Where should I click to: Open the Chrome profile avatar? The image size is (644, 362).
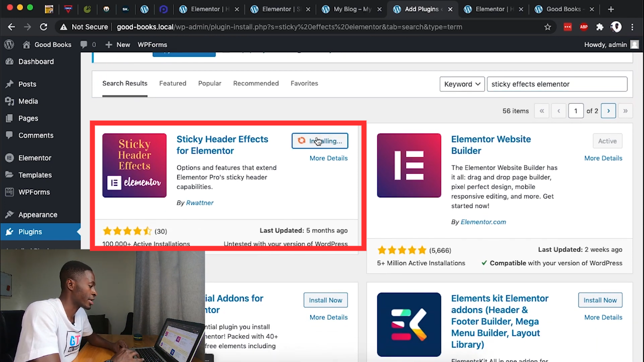click(616, 27)
